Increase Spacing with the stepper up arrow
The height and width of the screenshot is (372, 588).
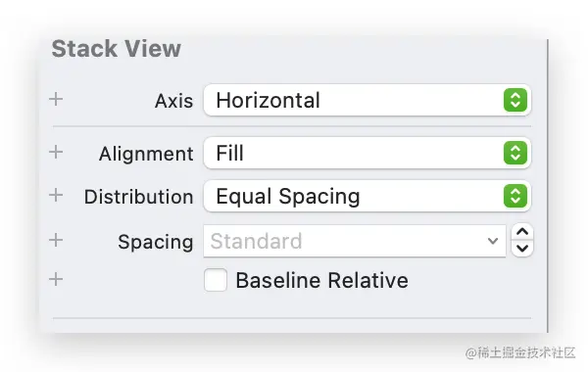click(522, 232)
